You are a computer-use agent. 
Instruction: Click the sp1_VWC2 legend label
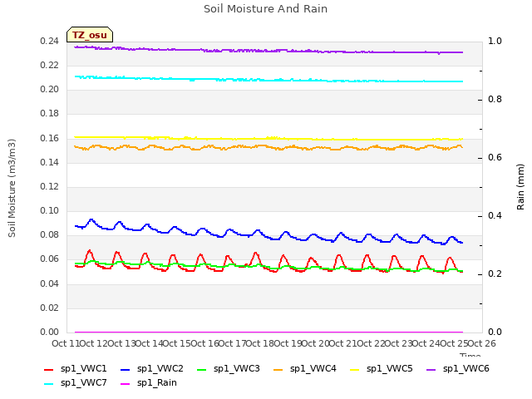[160, 368]
